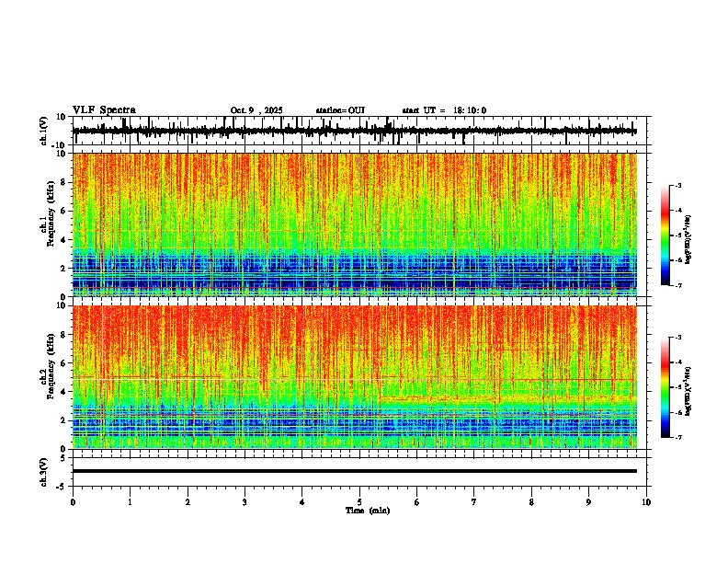The width and height of the screenshot is (728, 563).
Task: Click the "-7" label on the ch.2 colorbar
Action: pyautogui.click(x=677, y=437)
